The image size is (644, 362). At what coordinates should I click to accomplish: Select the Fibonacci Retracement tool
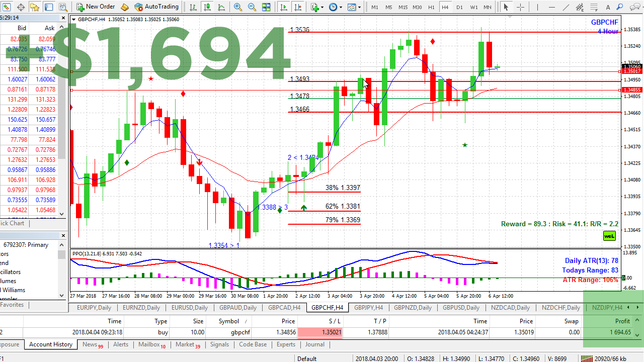pyautogui.click(x=595, y=7)
